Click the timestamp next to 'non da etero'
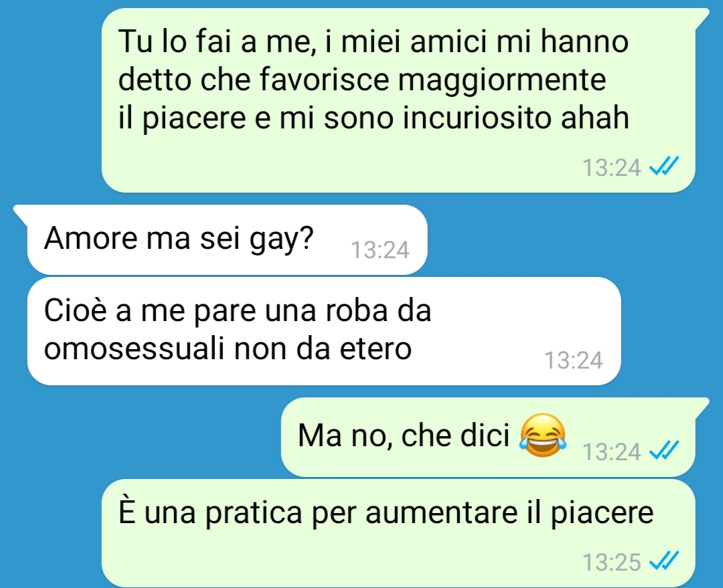The height and width of the screenshot is (588, 723). (x=573, y=360)
